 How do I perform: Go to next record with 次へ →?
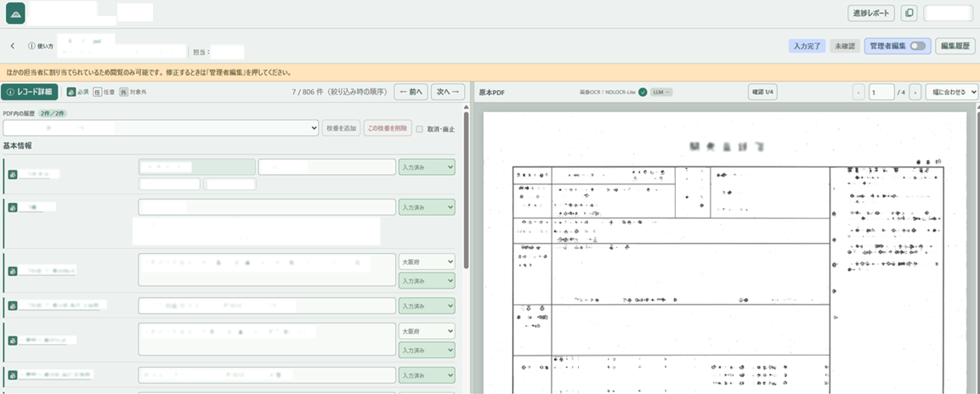click(447, 92)
